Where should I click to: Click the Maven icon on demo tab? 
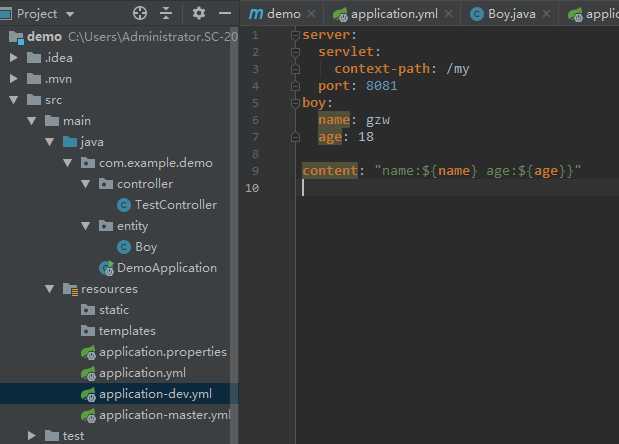(256, 15)
